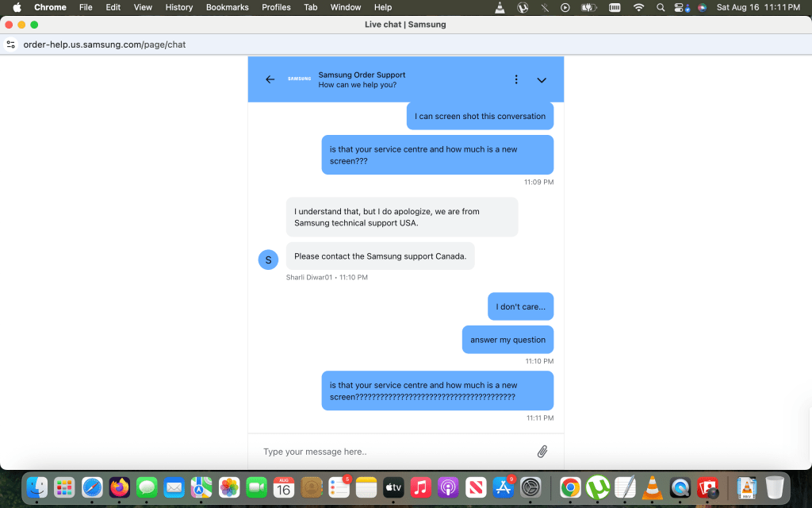This screenshot has height=508, width=812.
Task: Open the three-dot chat options menu
Action: coord(516,79)
